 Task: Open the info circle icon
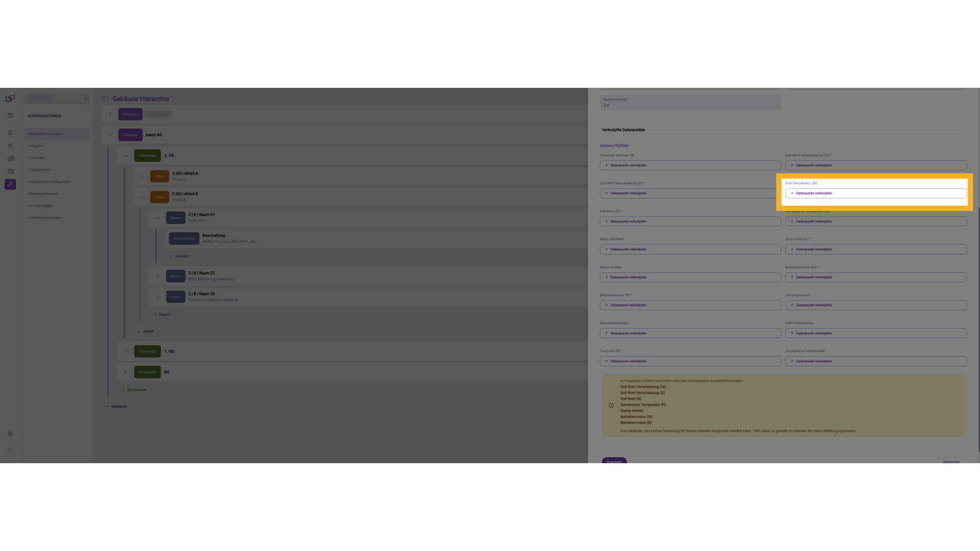pos(10,115)
